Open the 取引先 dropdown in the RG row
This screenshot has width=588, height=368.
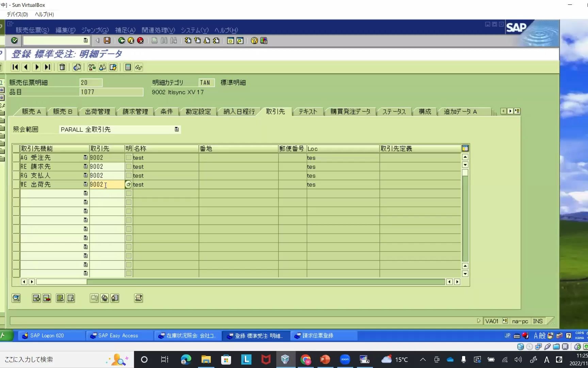(x=85, y=175)
